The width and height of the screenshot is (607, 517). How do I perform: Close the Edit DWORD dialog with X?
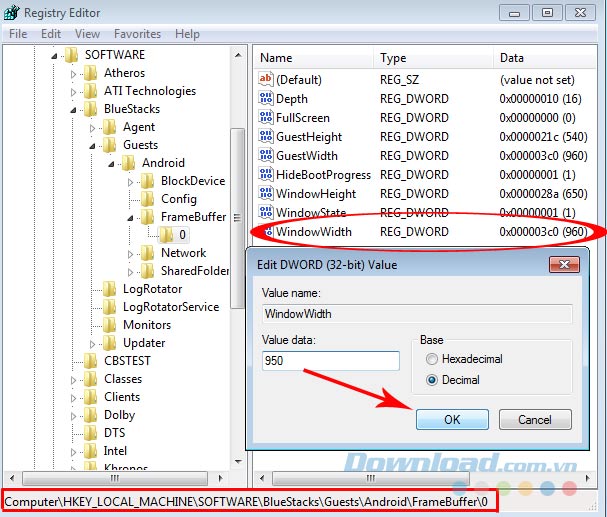(564, 265)
